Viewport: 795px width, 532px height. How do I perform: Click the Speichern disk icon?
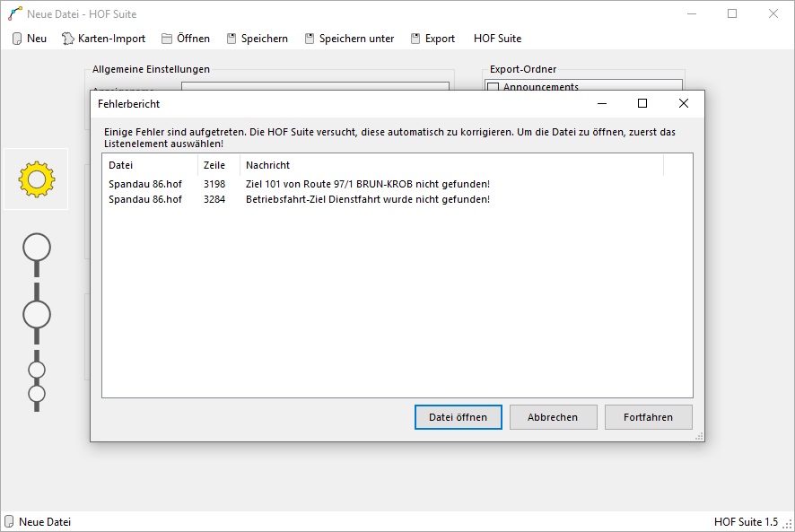pos(232,39)
